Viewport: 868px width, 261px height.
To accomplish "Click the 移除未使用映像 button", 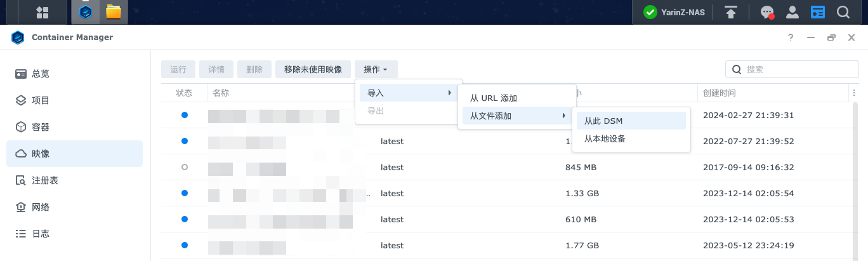I will 313,69.
